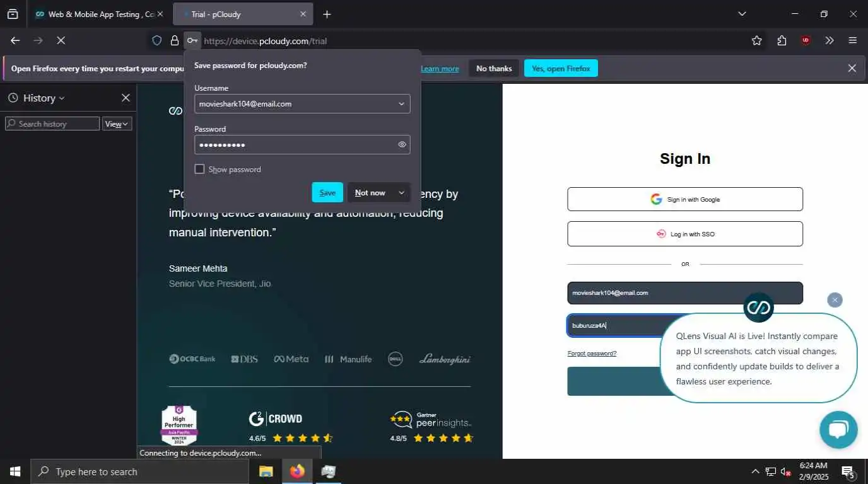Click the address bar URL
868x484 pixels.
(x=265, y=41)
